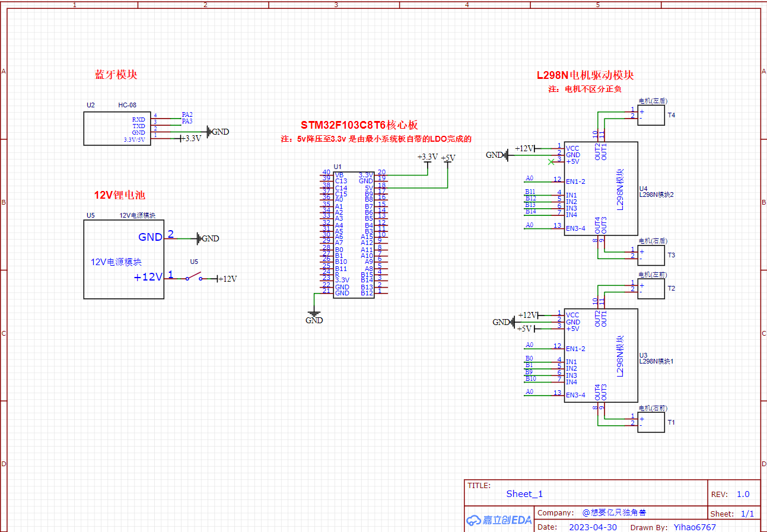
Task: Click the L298N电机驱动模块 heading
Action: point(585,75)
